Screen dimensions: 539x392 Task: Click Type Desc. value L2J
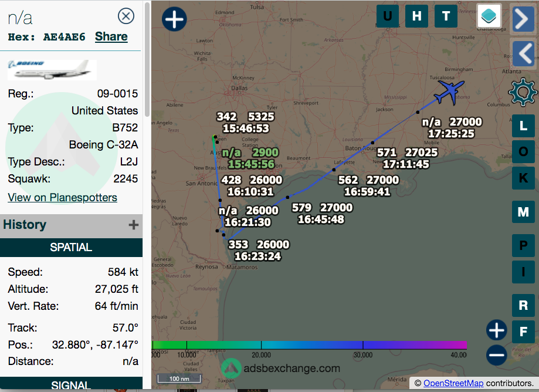(129, 161)
